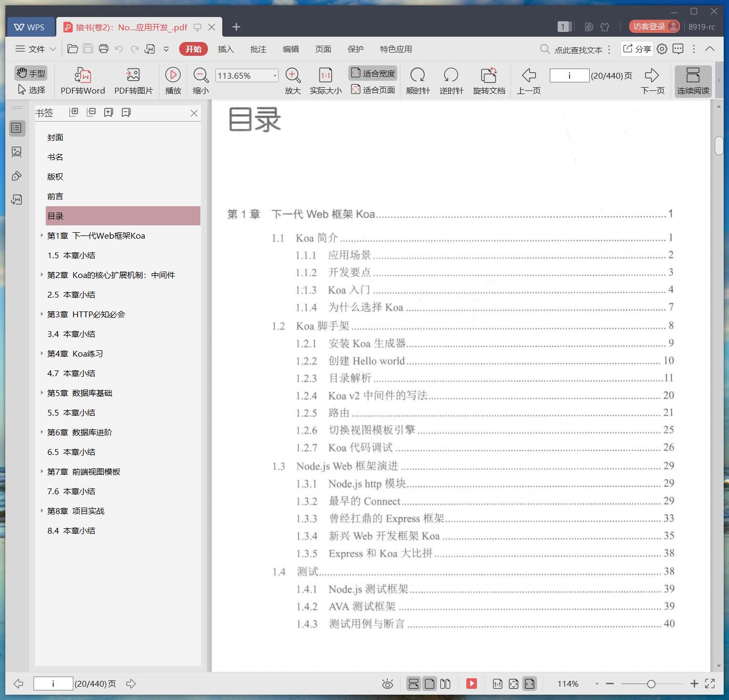Save the document with the save icon

tap(88, 49)
